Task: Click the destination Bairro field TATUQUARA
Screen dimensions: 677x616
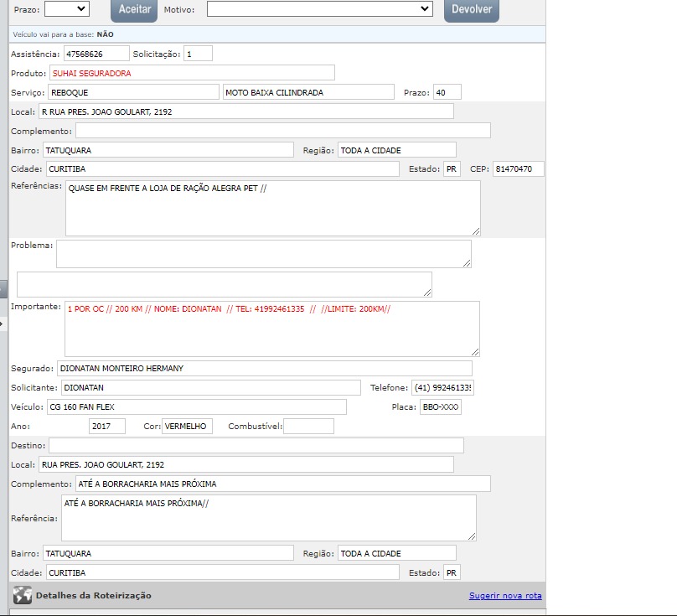Action: tap(168, 553)
